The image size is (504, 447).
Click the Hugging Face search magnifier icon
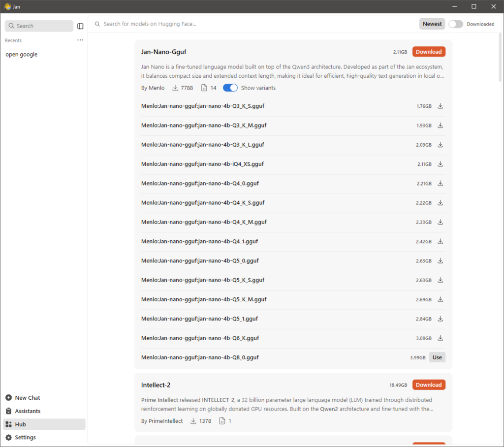[97, 24]
